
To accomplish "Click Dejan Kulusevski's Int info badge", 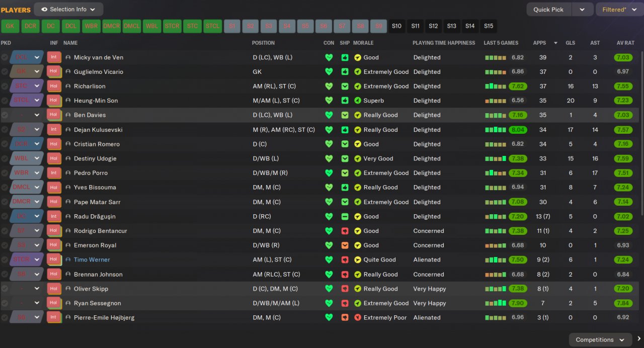I will pyautogui.click(x=54, y=130).
